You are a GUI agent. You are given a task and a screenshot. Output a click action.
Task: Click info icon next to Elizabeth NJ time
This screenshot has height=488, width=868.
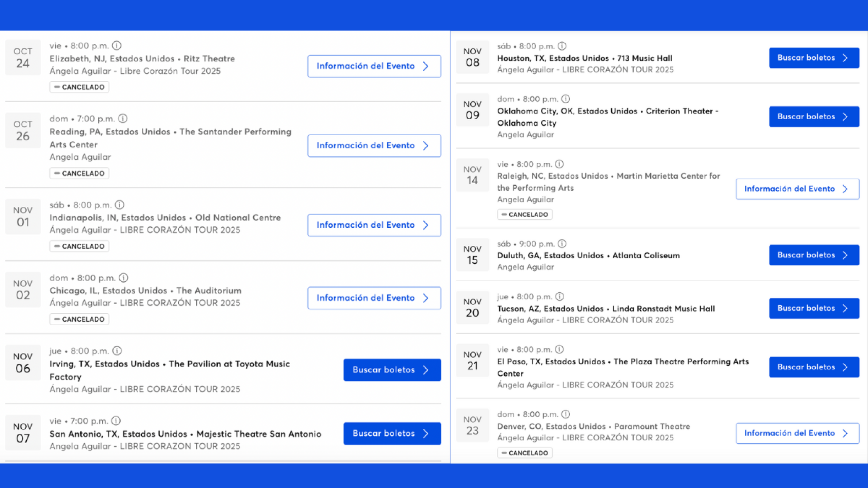(x=117, y=45)
